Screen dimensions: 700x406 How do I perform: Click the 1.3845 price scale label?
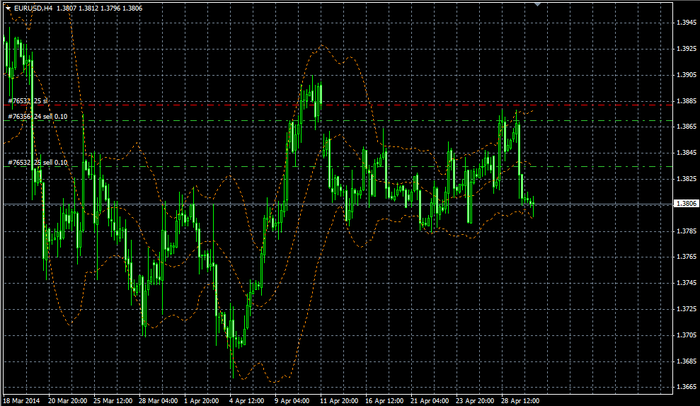pos(686,153)
